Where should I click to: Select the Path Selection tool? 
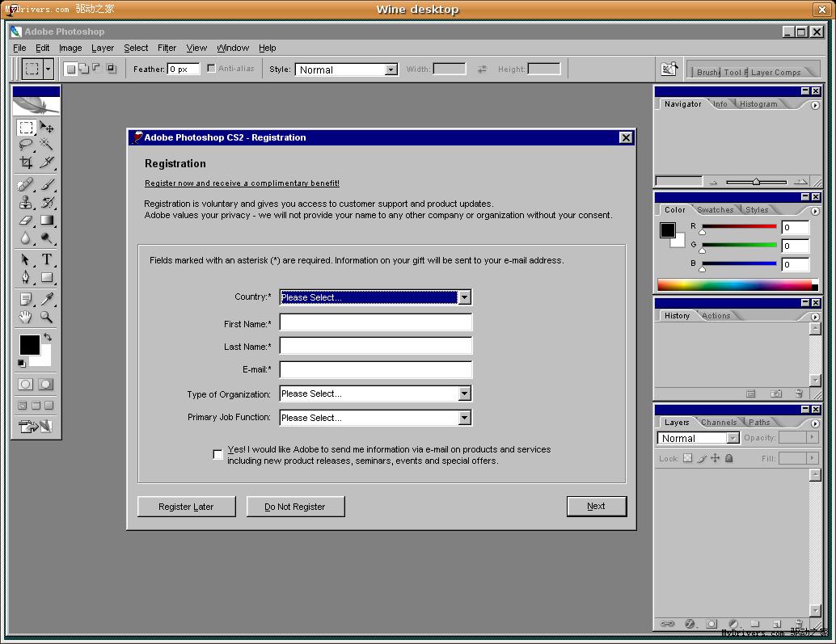[26, 259]
